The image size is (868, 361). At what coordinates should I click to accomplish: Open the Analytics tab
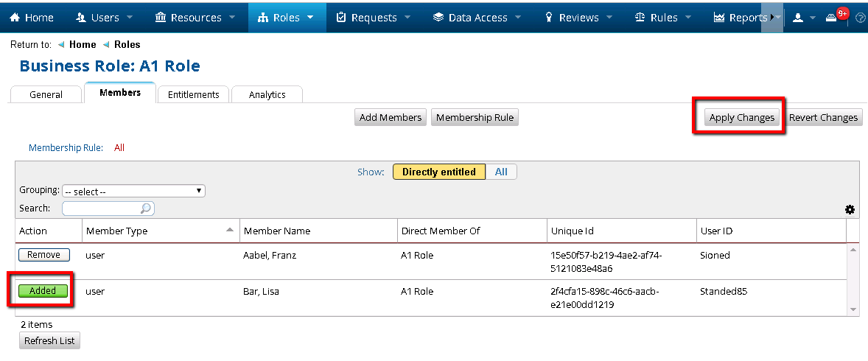[x=267, y=94]
